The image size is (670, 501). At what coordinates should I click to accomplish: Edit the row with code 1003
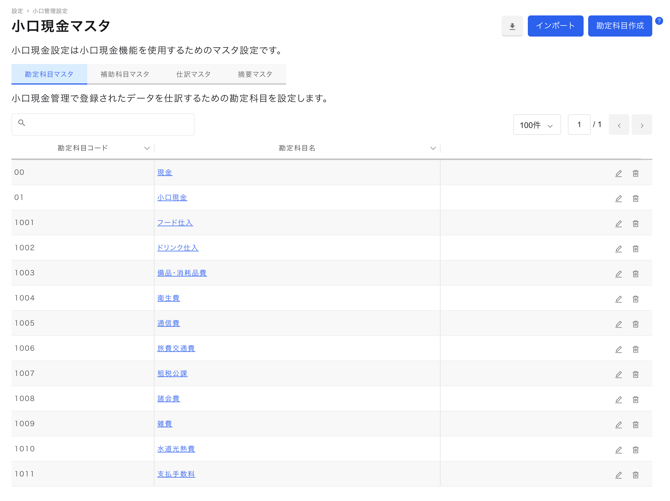[x=618, y=274]
